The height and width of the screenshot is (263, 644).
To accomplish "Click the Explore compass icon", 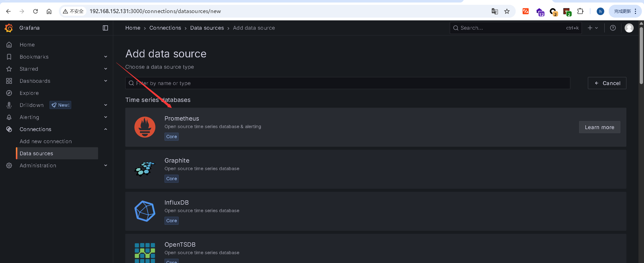I will 9,93.
